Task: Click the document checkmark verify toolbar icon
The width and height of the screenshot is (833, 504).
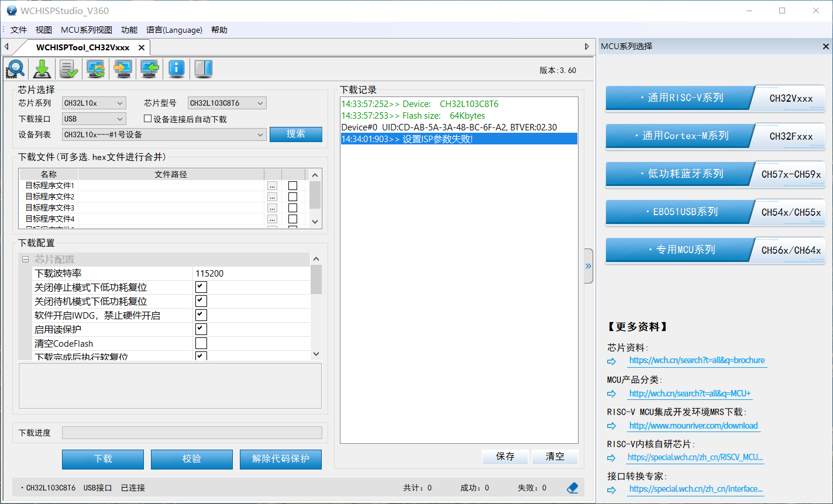Action: (69, 69)
